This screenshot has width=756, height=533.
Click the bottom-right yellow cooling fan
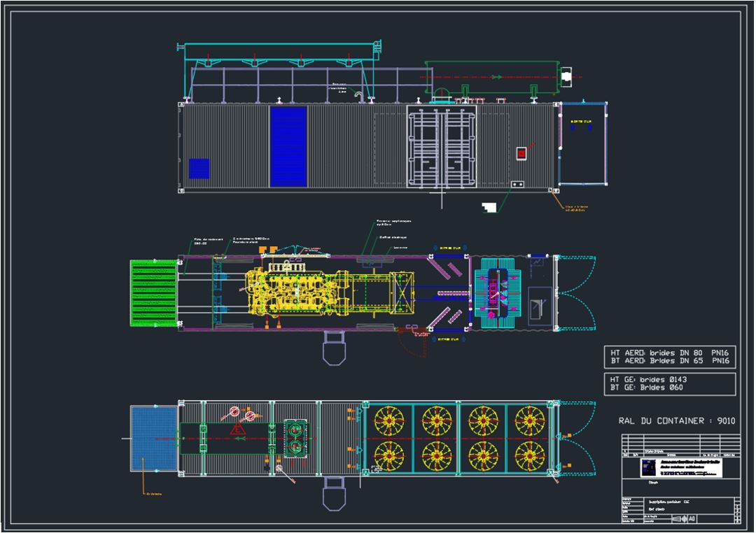[529, 455]
